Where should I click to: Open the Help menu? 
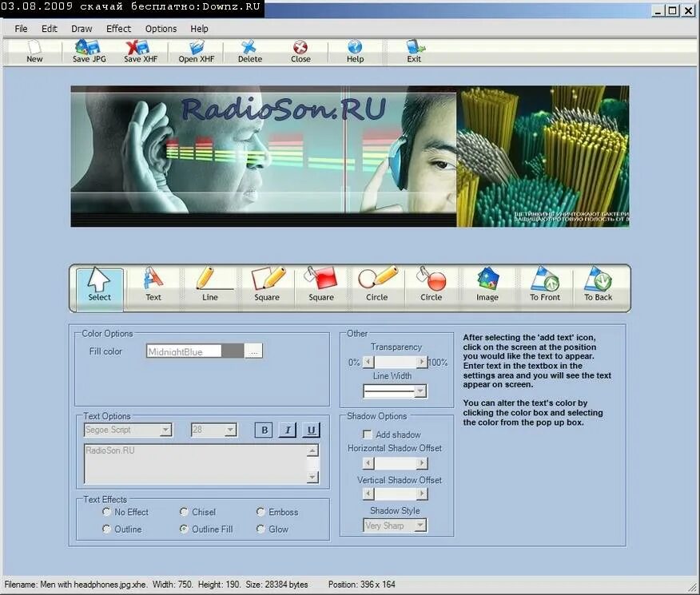click(x=199, y=29)
